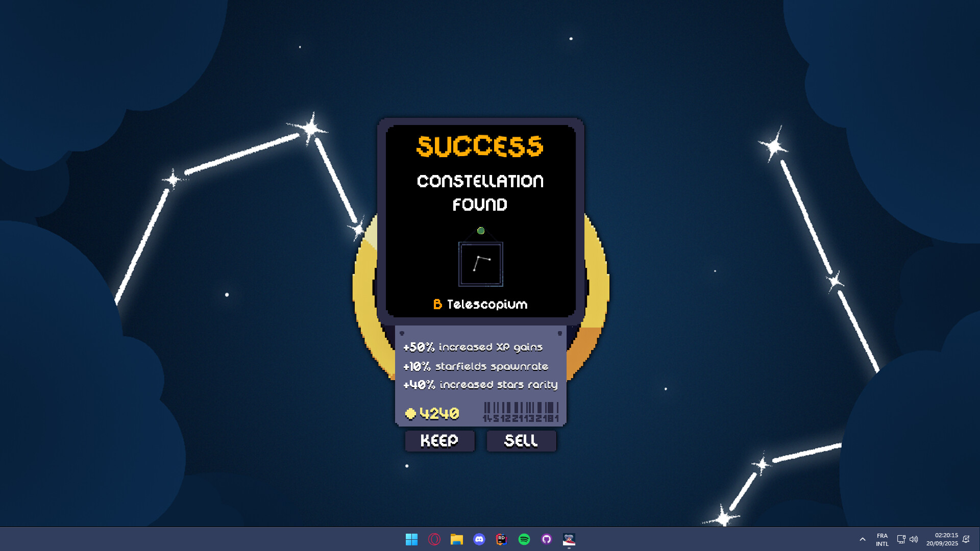The width and height of the screenshot is (980, 551).
Task: Launch Spotify from the taskbar
Action: point(524,539)
